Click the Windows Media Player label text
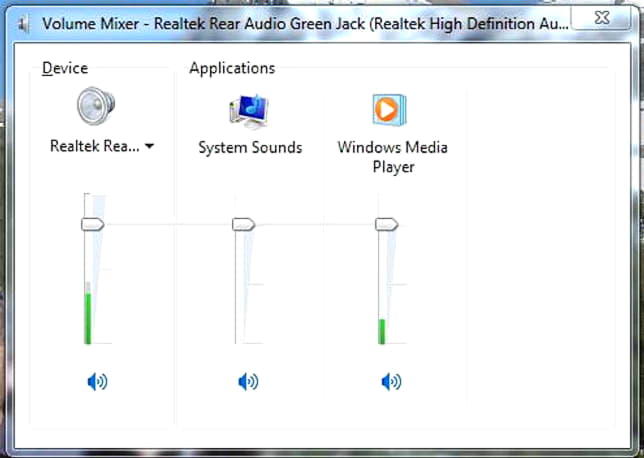This screenshot has height=458, width=644. point(393,157)
